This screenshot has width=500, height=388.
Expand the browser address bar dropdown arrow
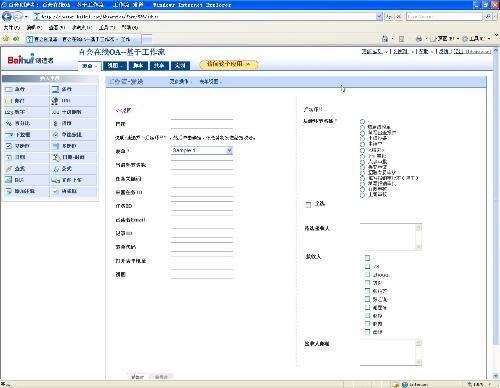pos(379,16)
